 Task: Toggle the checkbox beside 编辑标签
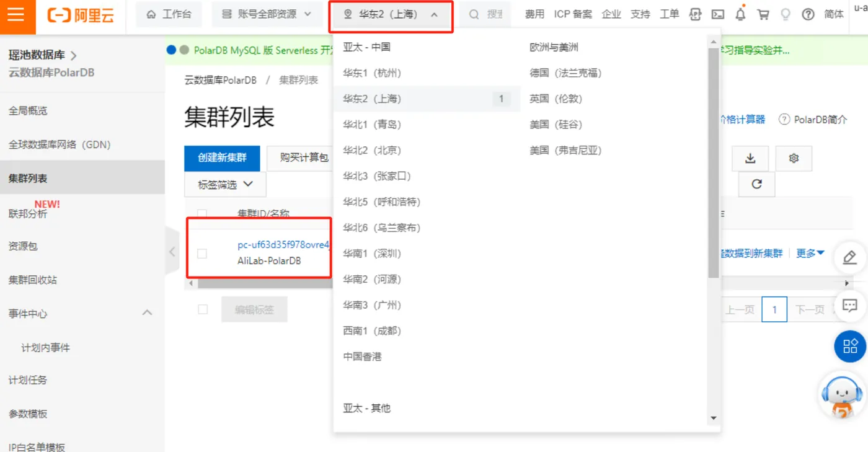point(203,309)
